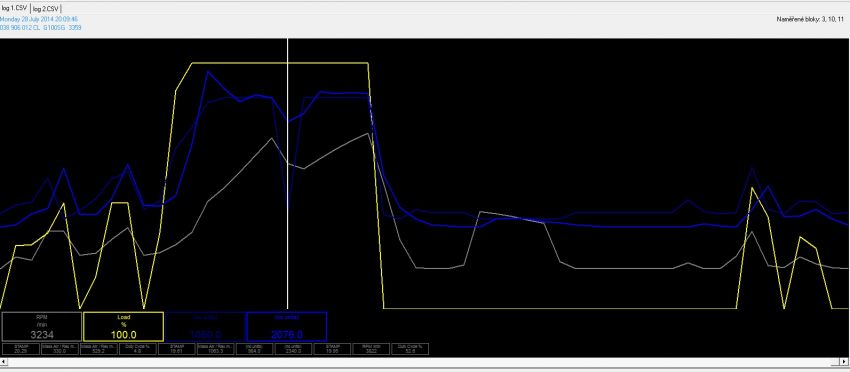Select the Mass Air 330.0 channel box

pyautogui.click(x=60, y=349)
